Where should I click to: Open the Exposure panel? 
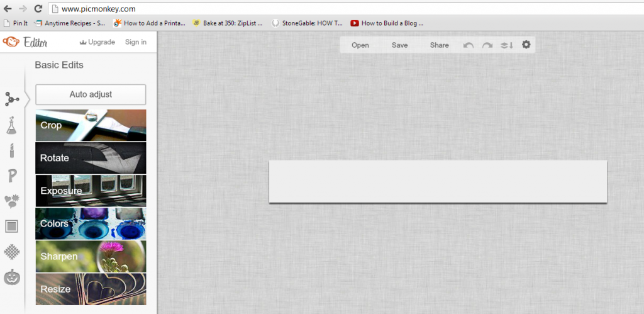tap(91, 191)
